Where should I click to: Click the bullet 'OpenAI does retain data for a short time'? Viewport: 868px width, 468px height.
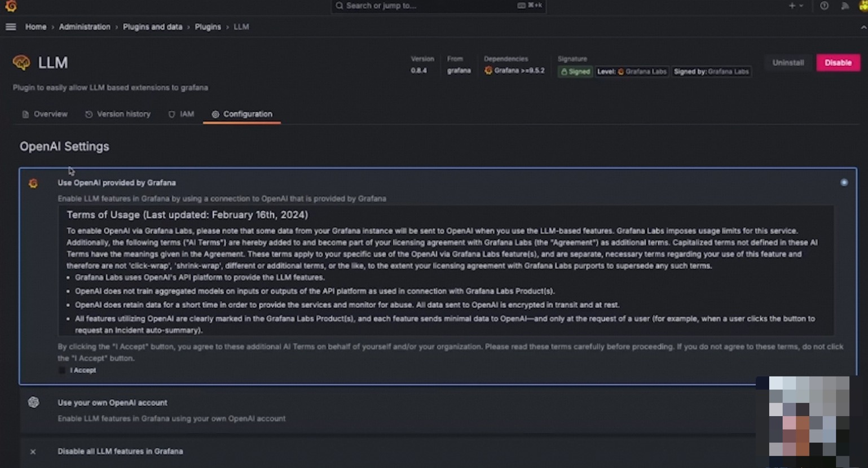pos(347,305)
